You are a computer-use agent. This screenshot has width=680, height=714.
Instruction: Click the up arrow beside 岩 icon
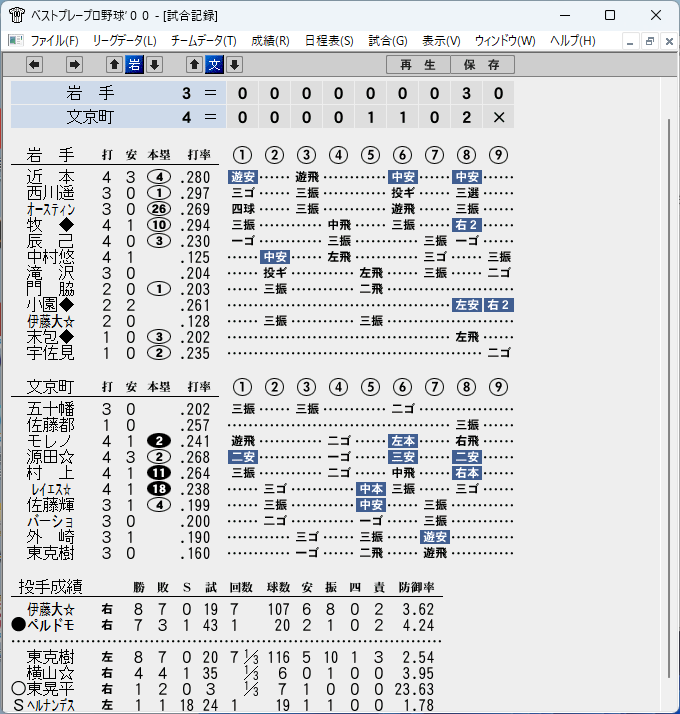[114, 65]
